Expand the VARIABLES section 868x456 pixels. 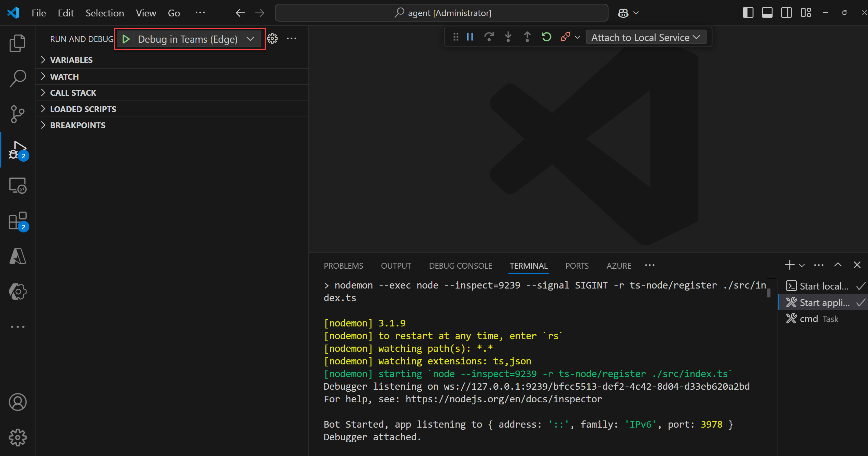tap(172, 60)
